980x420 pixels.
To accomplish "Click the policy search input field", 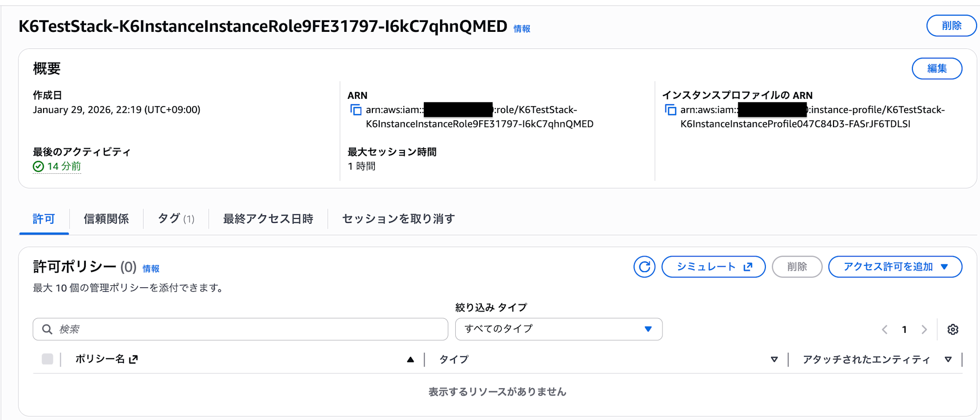I will click(245, 329).
